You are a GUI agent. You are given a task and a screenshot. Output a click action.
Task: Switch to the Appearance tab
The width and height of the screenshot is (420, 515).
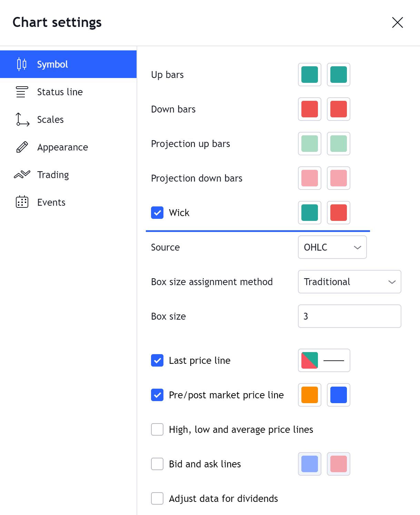[x=62, y=147]
